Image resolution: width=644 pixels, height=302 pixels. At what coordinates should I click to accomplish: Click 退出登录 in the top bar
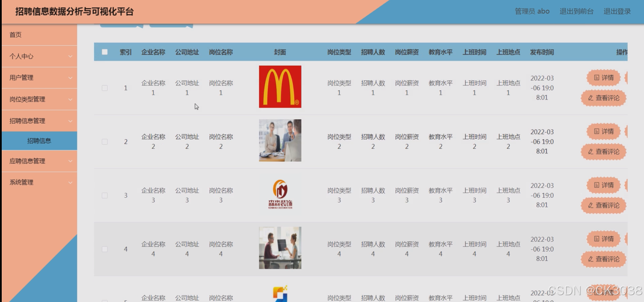(x=617, y=12)
